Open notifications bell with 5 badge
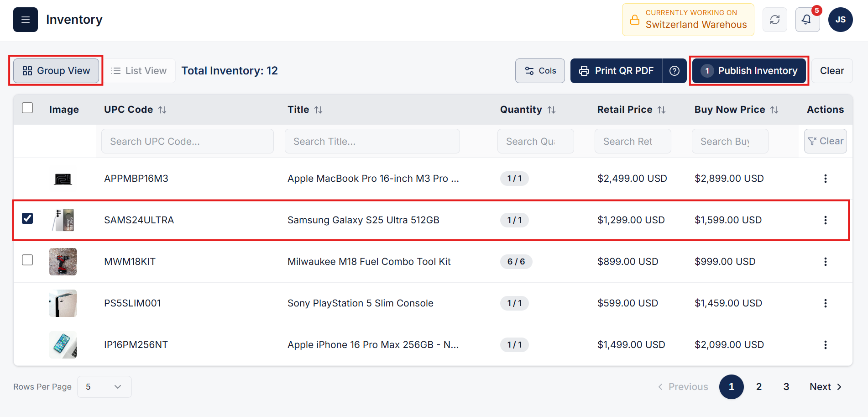868x417 pixels. coord(807,20)
